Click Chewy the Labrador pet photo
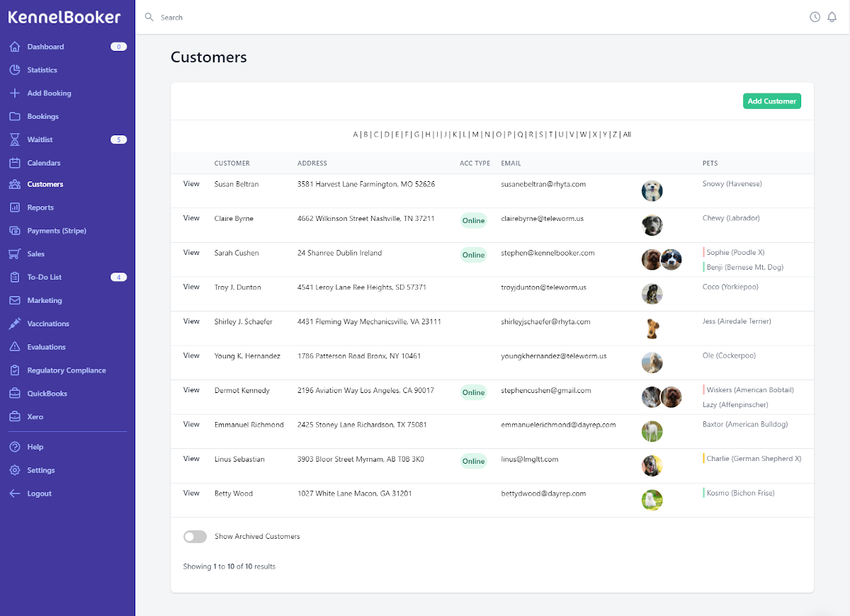 pos(652,225)
